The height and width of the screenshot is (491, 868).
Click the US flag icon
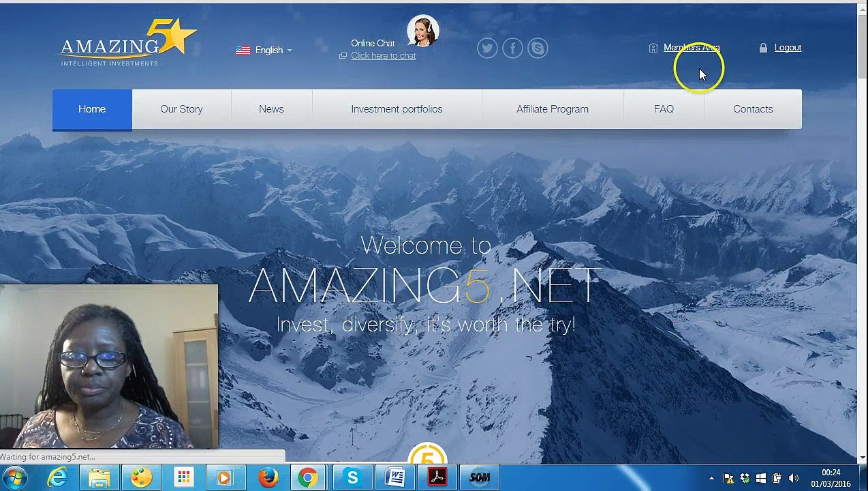pos(243,50)
